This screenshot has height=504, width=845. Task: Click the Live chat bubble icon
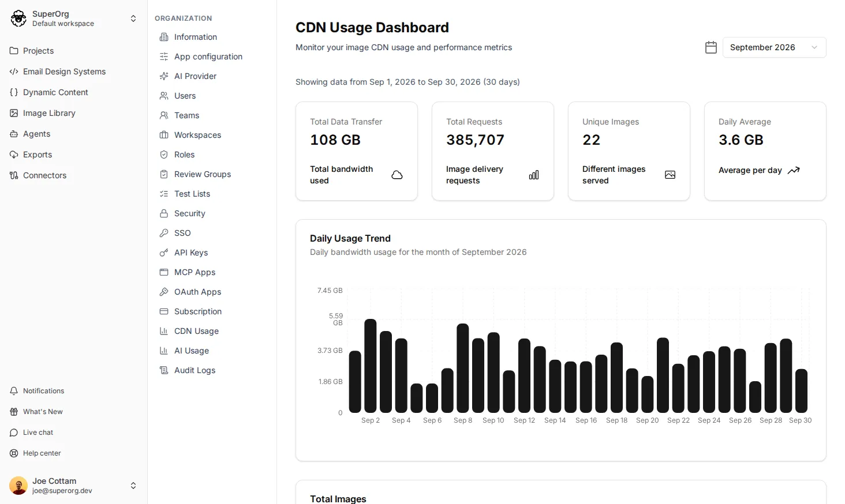(x=14, y=432)
